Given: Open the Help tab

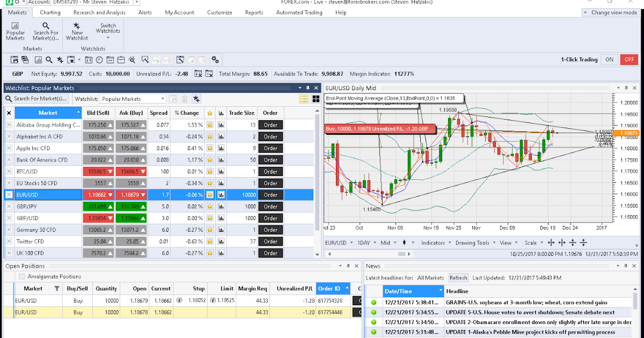Looking at the screenshot, I should pos(341,12).
